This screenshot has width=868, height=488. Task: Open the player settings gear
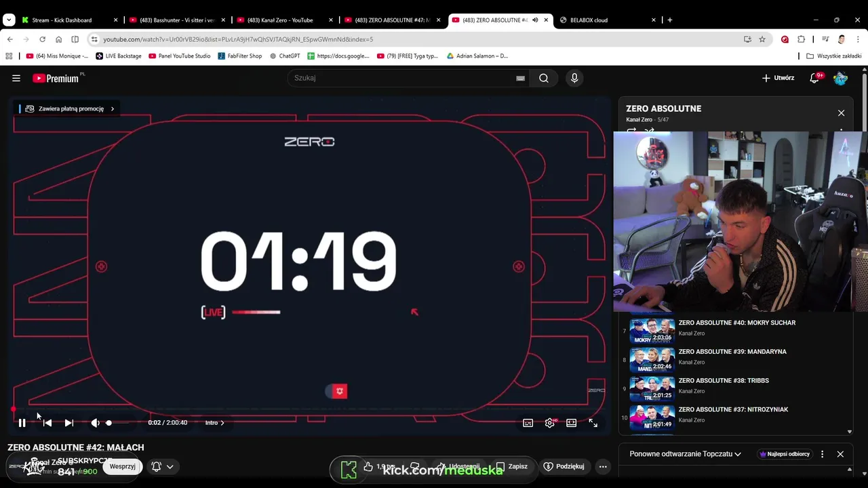550,423
